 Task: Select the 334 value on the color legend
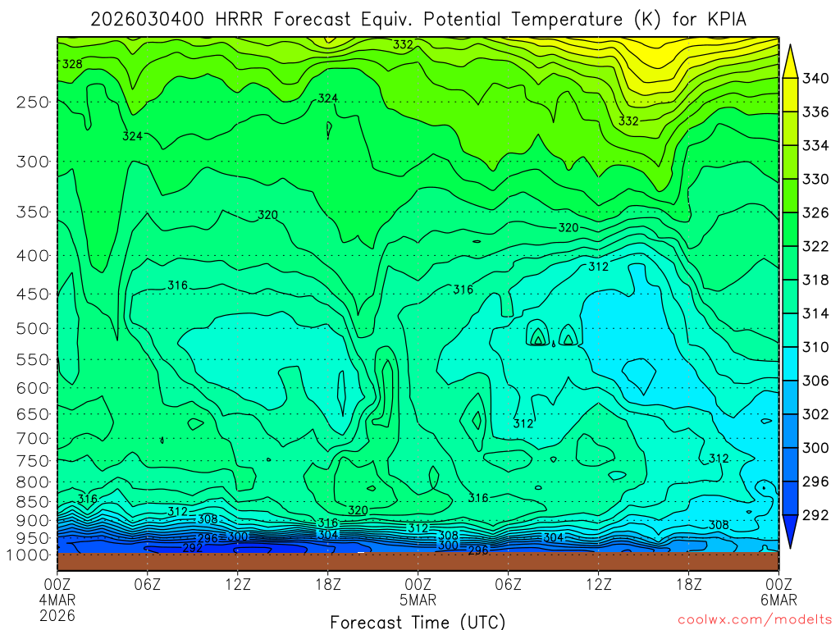click(815, 146)
